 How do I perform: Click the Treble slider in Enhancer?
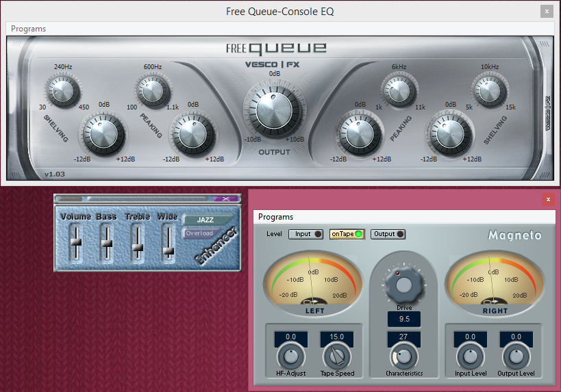tap(138, 243)
